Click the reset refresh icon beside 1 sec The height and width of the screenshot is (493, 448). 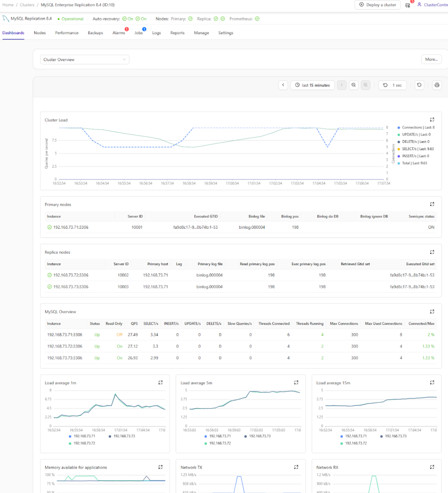[x=420, y=85]
